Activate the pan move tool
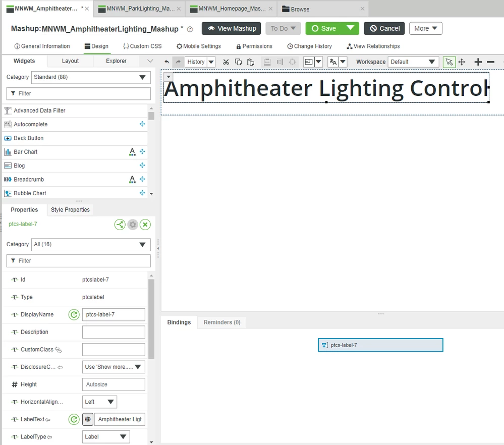Screen dimensions: 504x445 click(462, 62)
